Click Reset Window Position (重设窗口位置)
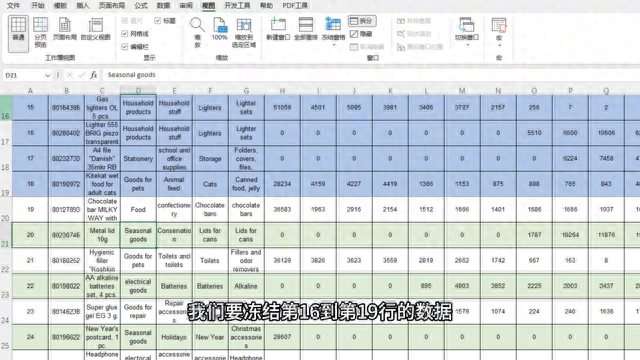The image size is (640, 360). pos(420,47)
